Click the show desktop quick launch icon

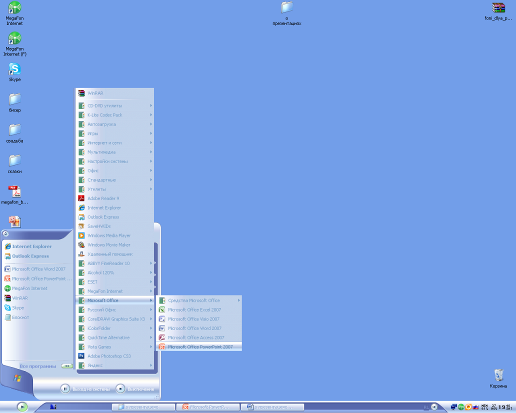[x=53, y=407]
